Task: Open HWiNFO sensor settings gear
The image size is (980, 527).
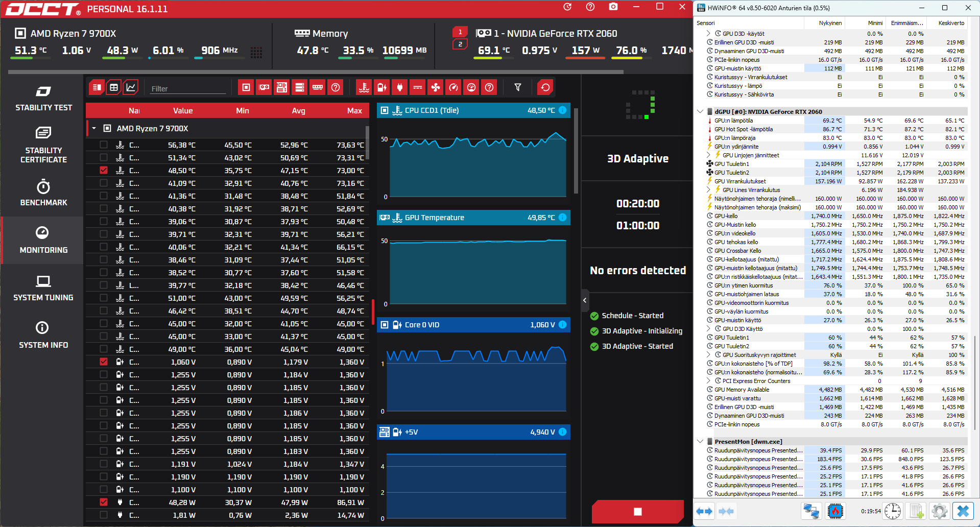Action: click(x=939, y=511)
